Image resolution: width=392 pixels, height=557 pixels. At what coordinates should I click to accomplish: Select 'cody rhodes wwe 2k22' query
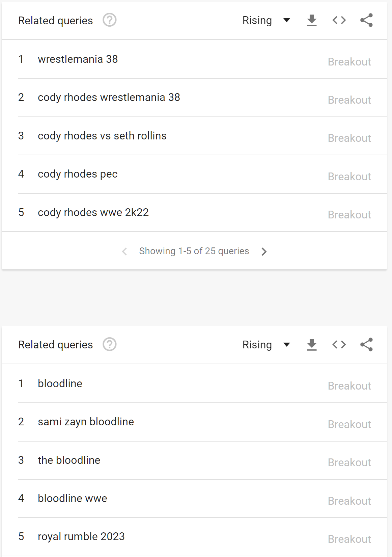tap(93, 213)
